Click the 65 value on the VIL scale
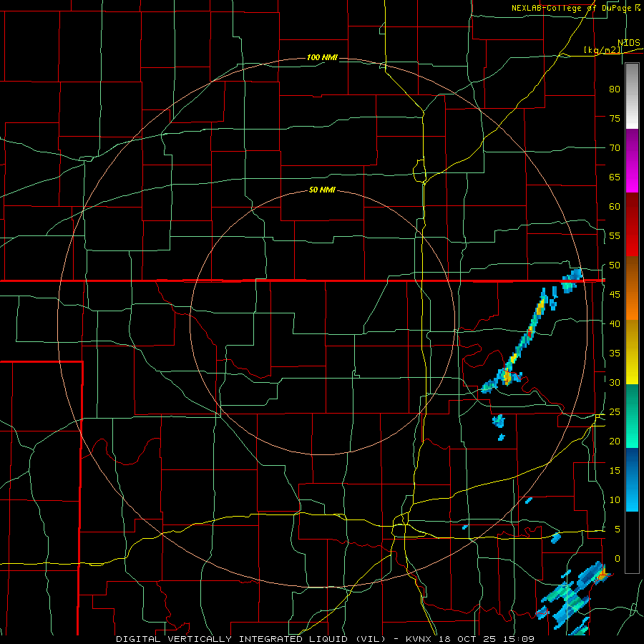The image size is (644, 644). point(615,177)
